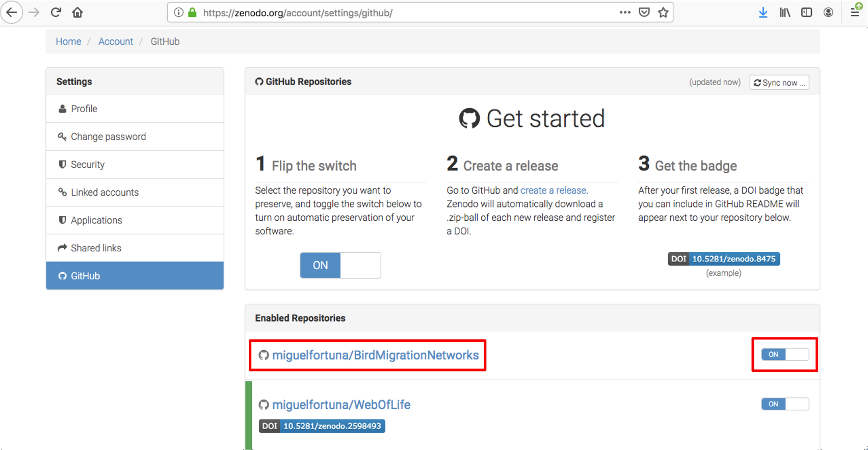Toggle the browser sidebar icon
The image size is (868, 450).
(x=807, y=12)
